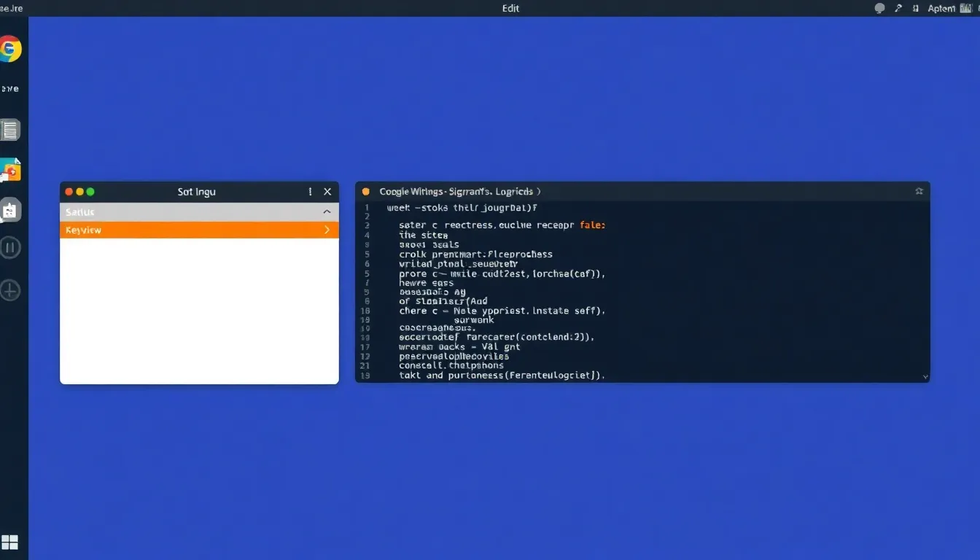The height and width of the screenshot is (560, 980).
Task: Click the orange dot in editor title bar
Action: [366, 192]
